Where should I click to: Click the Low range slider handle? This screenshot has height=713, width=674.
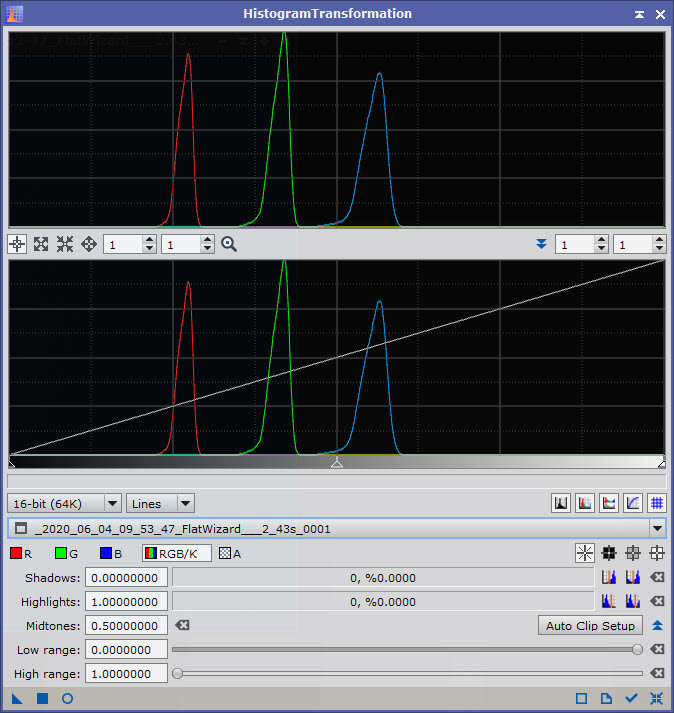[x=637, y=649]
